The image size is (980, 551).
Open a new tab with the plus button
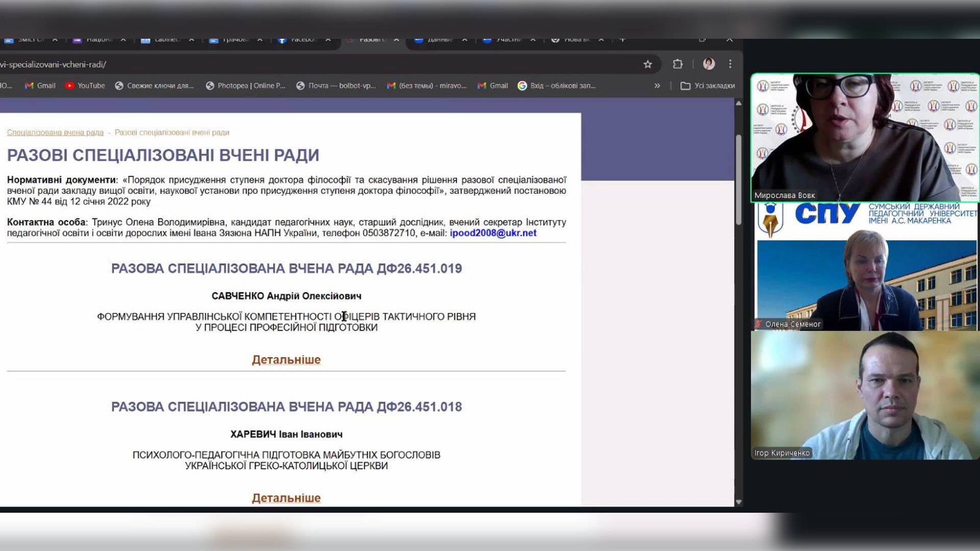click(x=622, y=40)
